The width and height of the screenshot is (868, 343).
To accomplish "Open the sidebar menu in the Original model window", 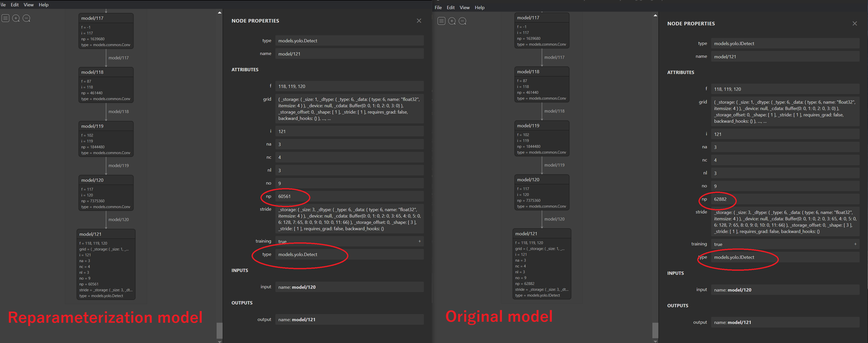I will (441, 21).
